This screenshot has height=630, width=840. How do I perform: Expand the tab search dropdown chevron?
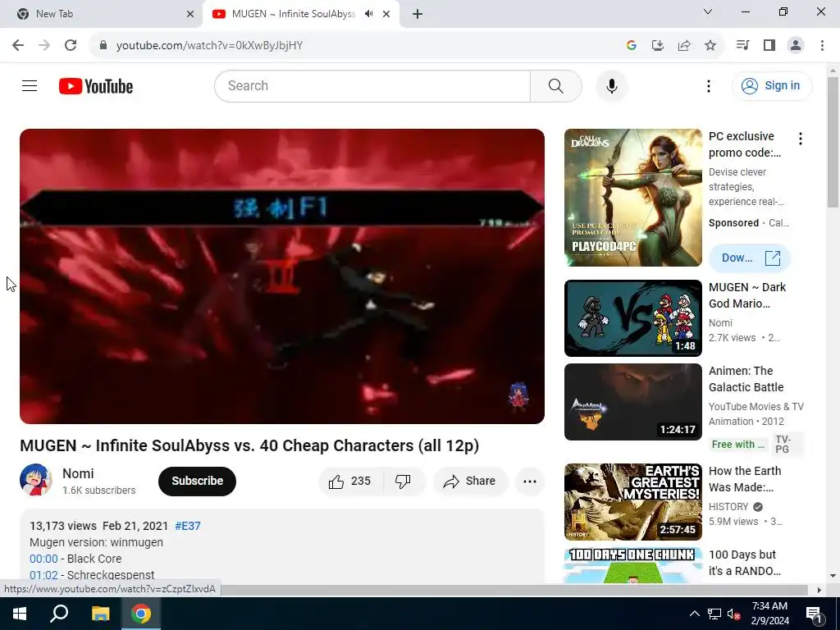coord(708,11)
